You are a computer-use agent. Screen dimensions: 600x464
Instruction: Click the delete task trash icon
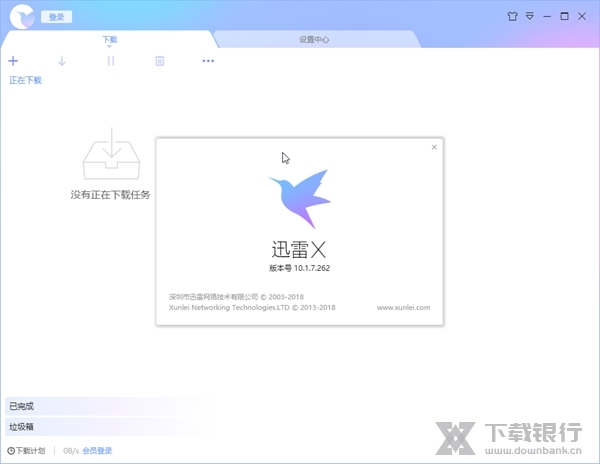pyautogui.click(x=160, y=61)
